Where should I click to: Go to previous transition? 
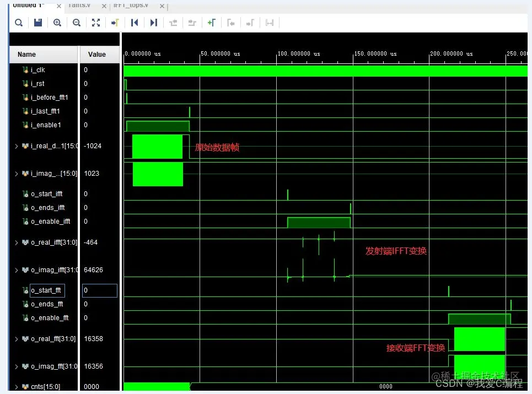[173, 23]
